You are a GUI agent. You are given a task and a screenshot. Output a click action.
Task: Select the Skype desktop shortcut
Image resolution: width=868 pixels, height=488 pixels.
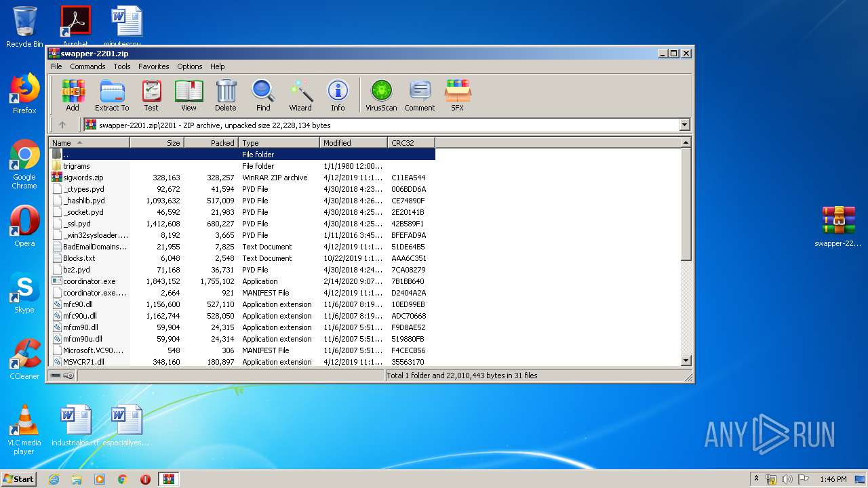coord(24,293)
